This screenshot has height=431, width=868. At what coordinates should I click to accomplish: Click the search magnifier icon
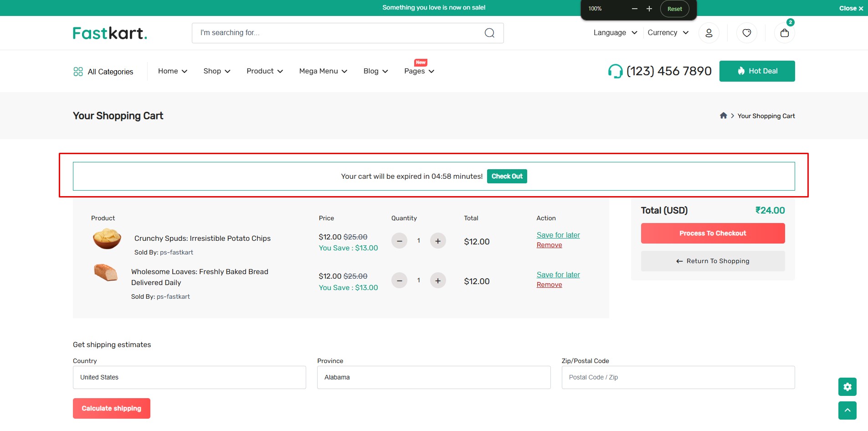click(489, 33)
